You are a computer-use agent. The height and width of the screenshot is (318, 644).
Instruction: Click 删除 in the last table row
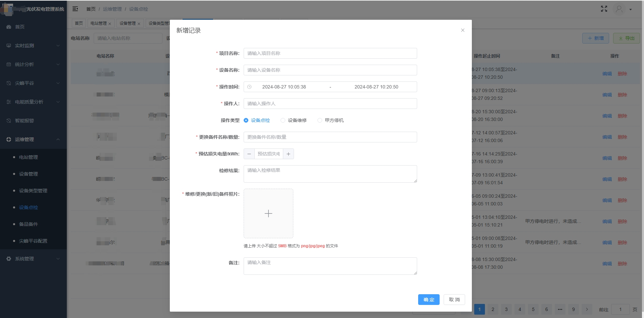[x=623, y=264]
